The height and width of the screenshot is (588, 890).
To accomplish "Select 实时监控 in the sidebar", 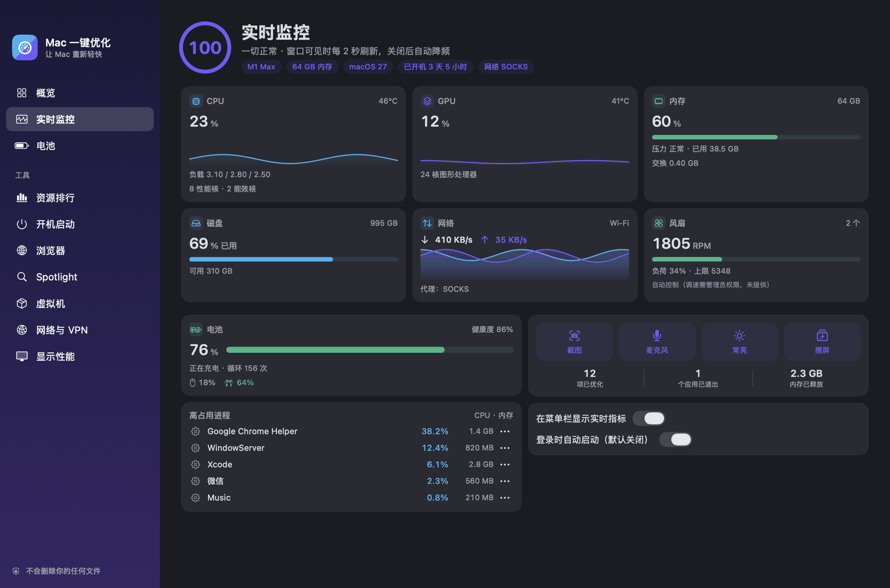I will [80, 119].
